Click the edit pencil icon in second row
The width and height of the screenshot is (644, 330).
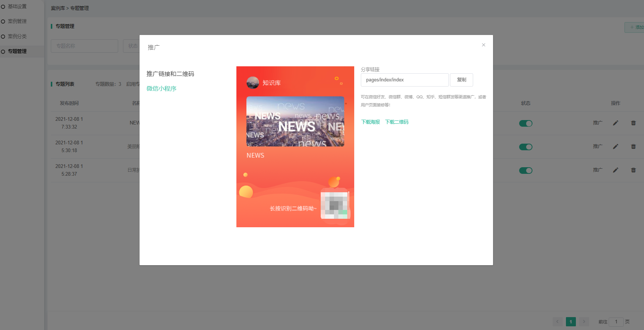[x=615, y=147]
